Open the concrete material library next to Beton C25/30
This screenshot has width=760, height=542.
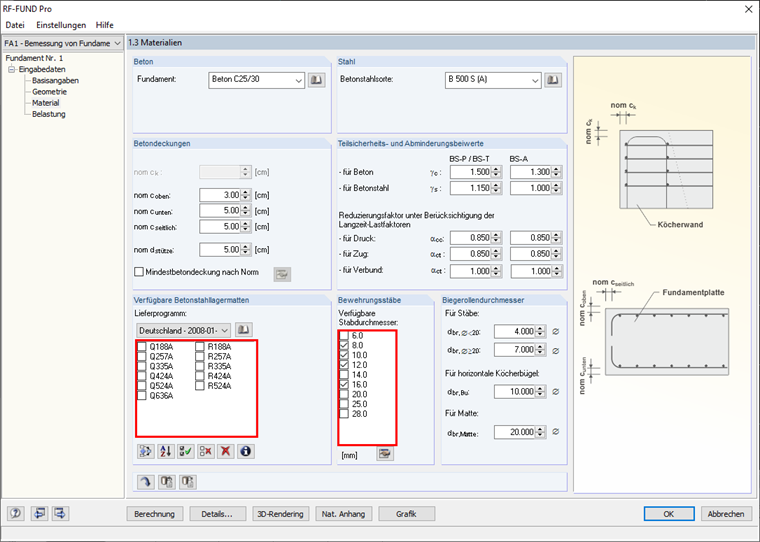(x=317, y=80)
